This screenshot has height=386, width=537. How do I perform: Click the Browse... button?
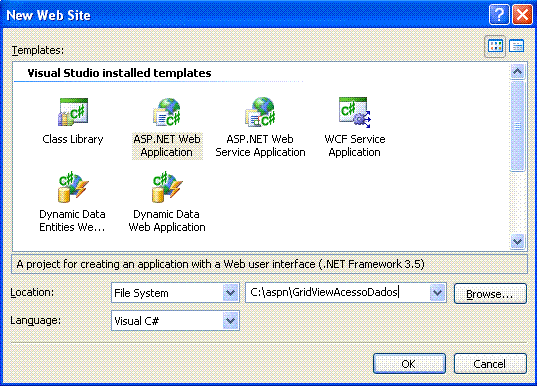tap(490, 294)
